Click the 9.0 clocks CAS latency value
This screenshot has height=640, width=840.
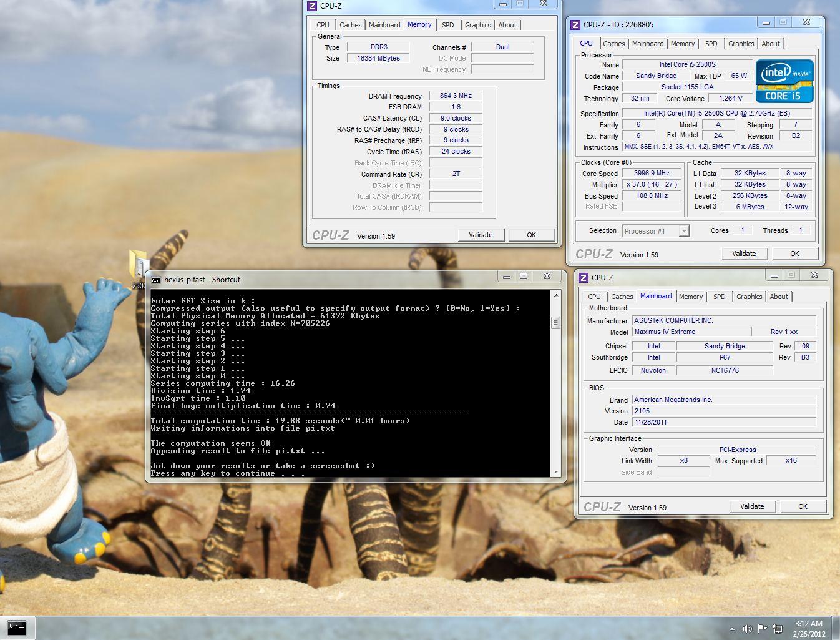[456, 118]
